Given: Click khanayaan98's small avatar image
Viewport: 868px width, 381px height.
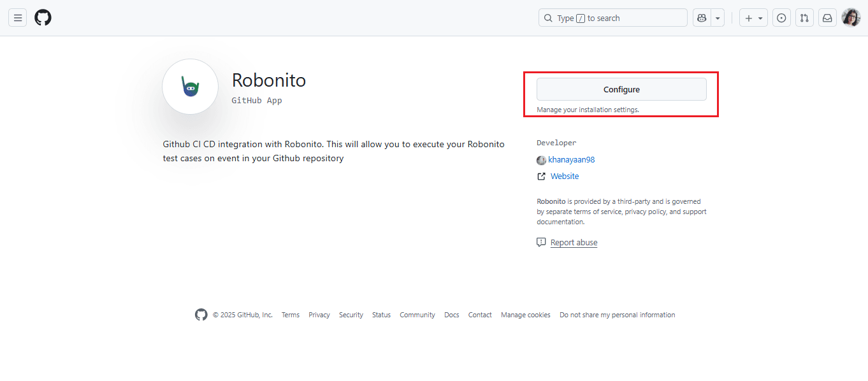Looking at the screenshot, I should click(x=541, y=160).
